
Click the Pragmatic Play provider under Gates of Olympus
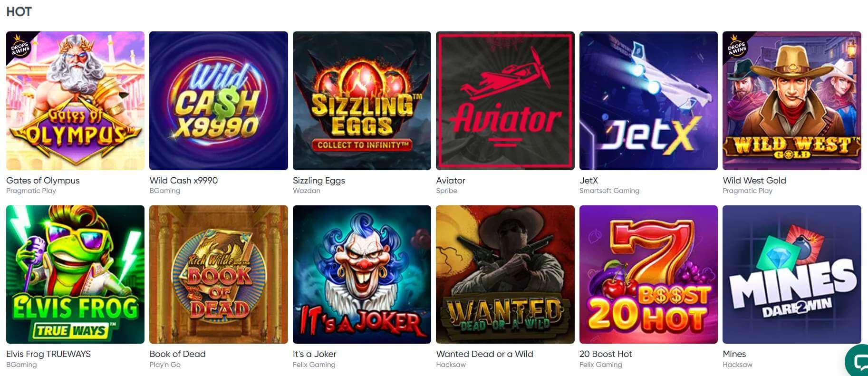click(31, 191)
